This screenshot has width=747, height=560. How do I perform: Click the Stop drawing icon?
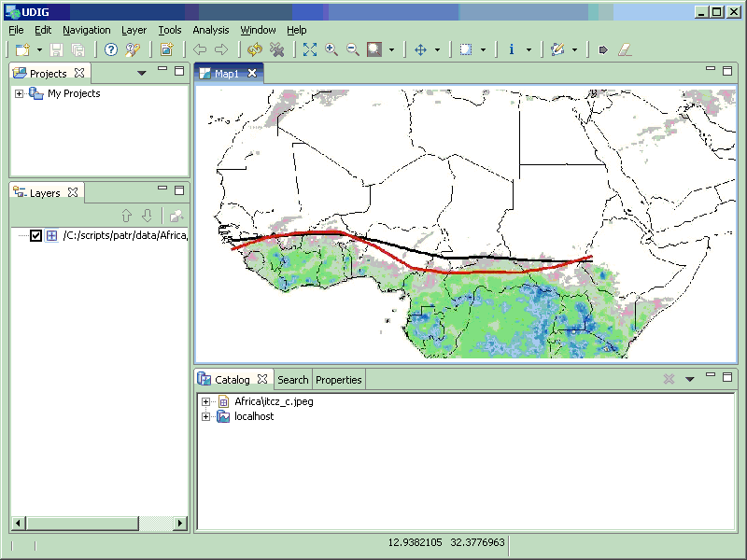(x=276, y=49)
